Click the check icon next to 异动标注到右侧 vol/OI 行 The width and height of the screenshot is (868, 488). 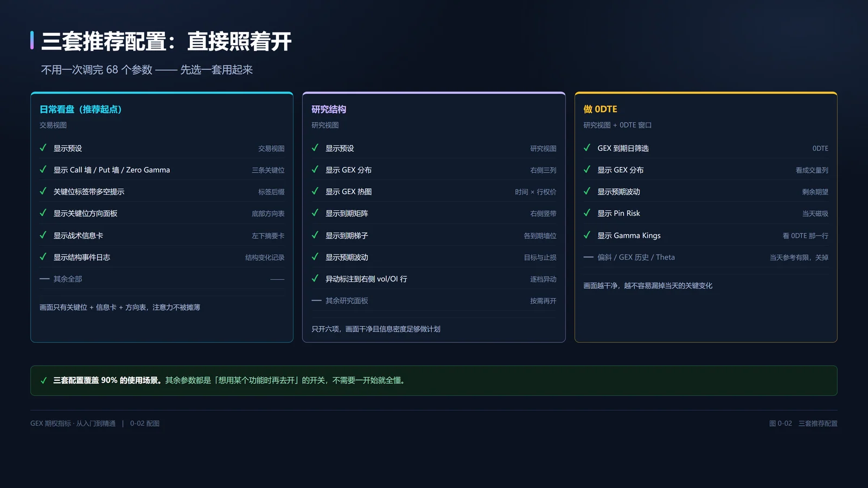[315, 279]
